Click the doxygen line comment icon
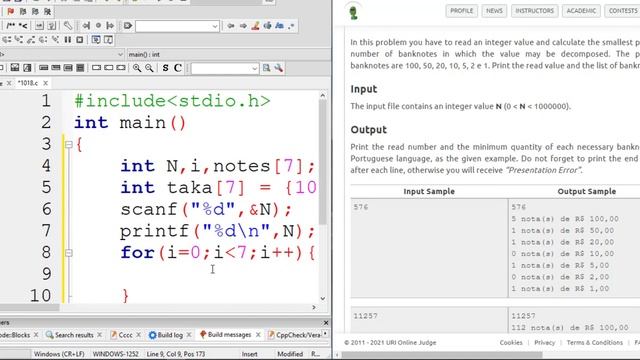The image size is (640, 360). pyautogui.click(x=23, y=26)
